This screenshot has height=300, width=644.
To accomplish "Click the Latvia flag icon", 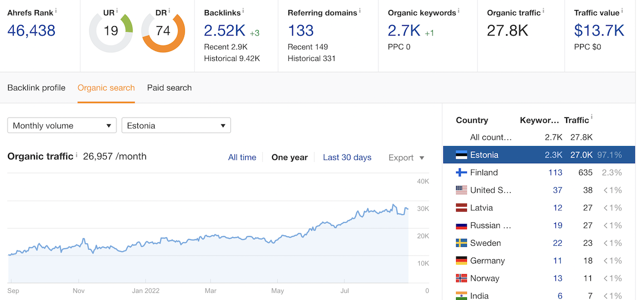I will pos(461,208).
